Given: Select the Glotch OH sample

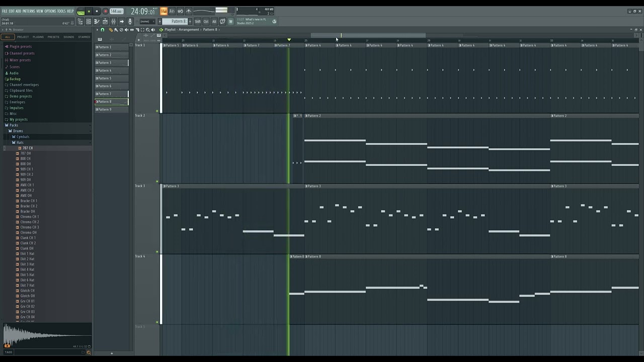Looking at the screenshot, I should pos(27,296).
